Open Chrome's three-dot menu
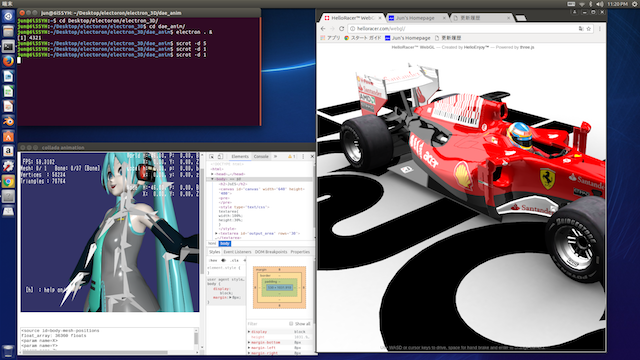 600,29
